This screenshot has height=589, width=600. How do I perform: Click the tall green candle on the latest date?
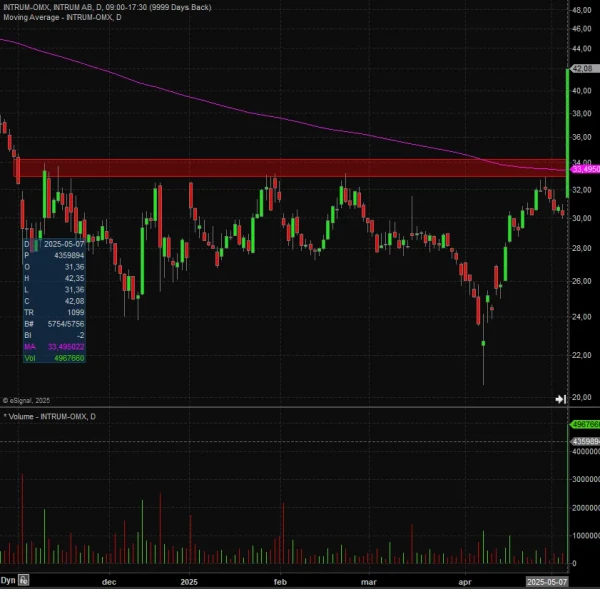(x=567, y=133)
